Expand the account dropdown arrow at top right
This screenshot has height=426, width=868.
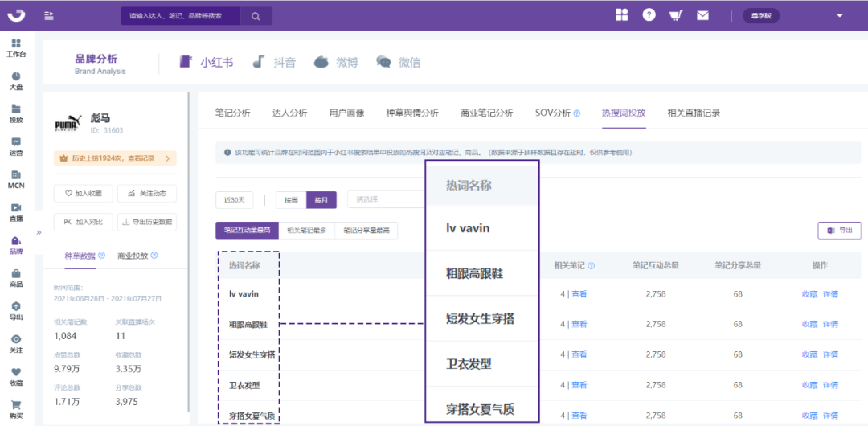[840, 15]
